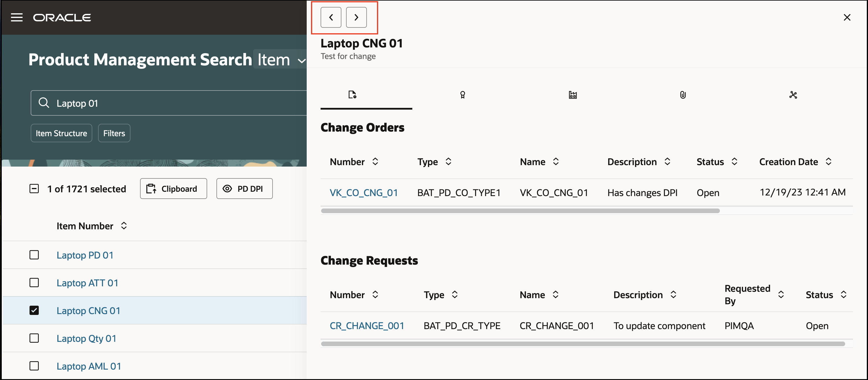
Task: Switch to the structure relationships tab
Action: (x=793, y=95)
